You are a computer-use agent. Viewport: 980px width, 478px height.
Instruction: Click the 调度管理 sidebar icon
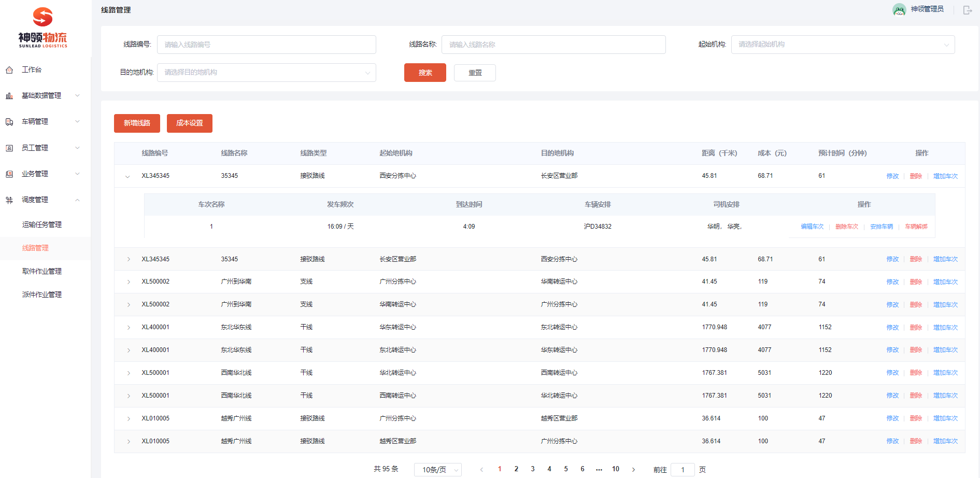coord(9,200)
